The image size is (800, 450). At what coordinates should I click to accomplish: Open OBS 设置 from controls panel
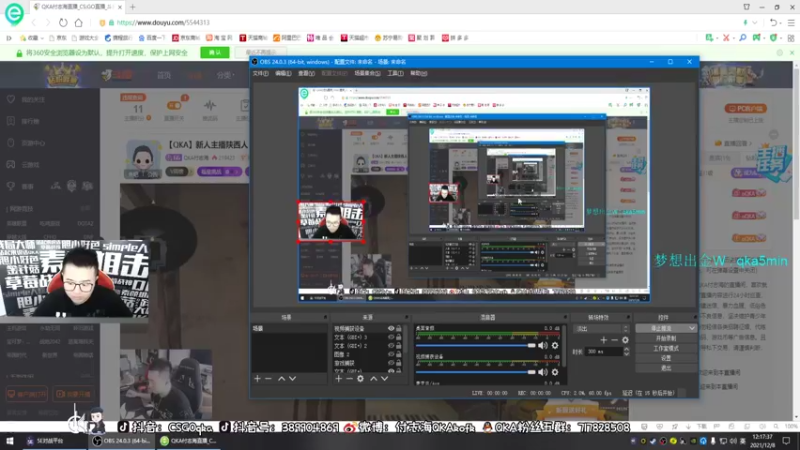(666, 358)
